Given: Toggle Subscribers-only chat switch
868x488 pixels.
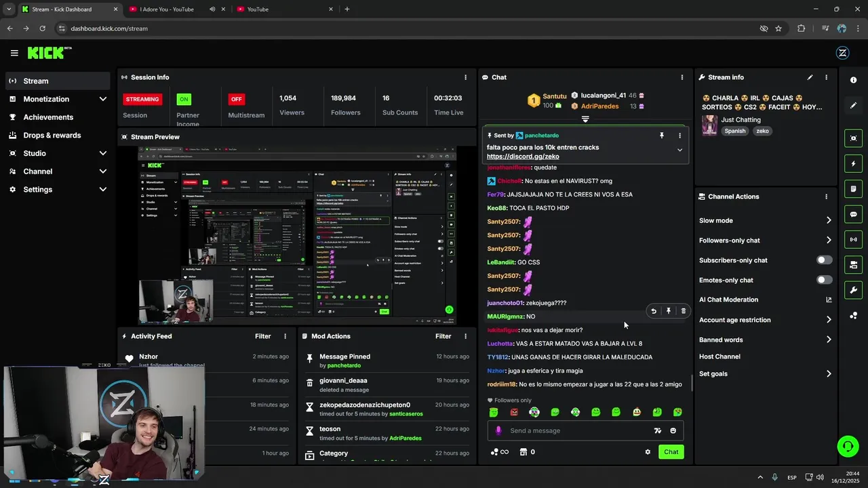Looking at the screenshot, I should point(825,260).
